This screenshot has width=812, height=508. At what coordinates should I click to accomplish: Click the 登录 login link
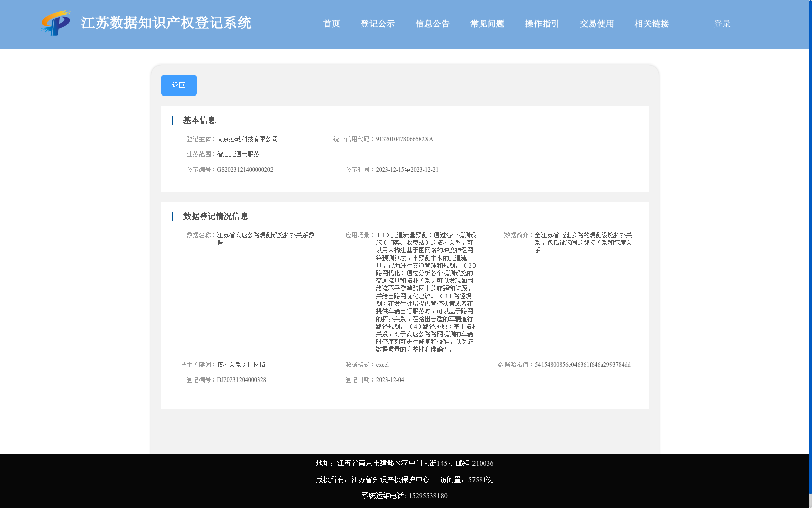coord(722,24)
